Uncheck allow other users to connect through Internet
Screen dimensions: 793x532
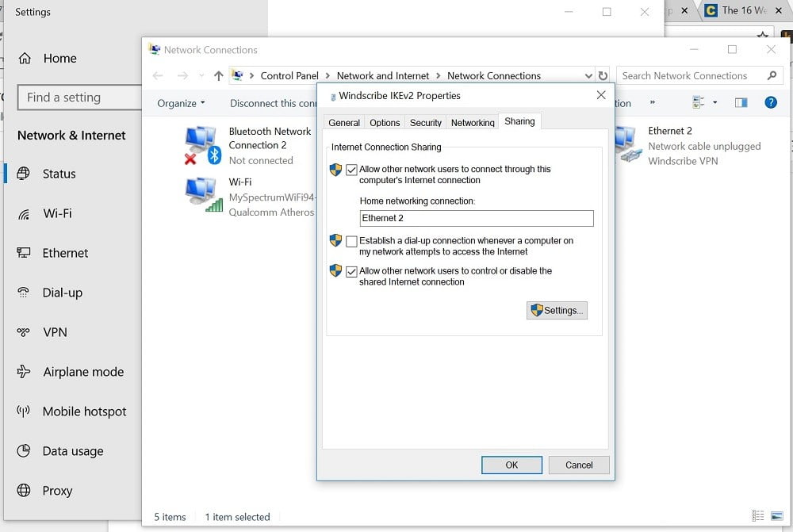(x=351, y=170)
